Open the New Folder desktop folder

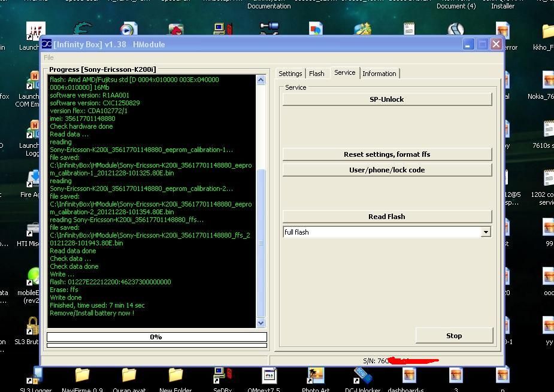[175, 376]
